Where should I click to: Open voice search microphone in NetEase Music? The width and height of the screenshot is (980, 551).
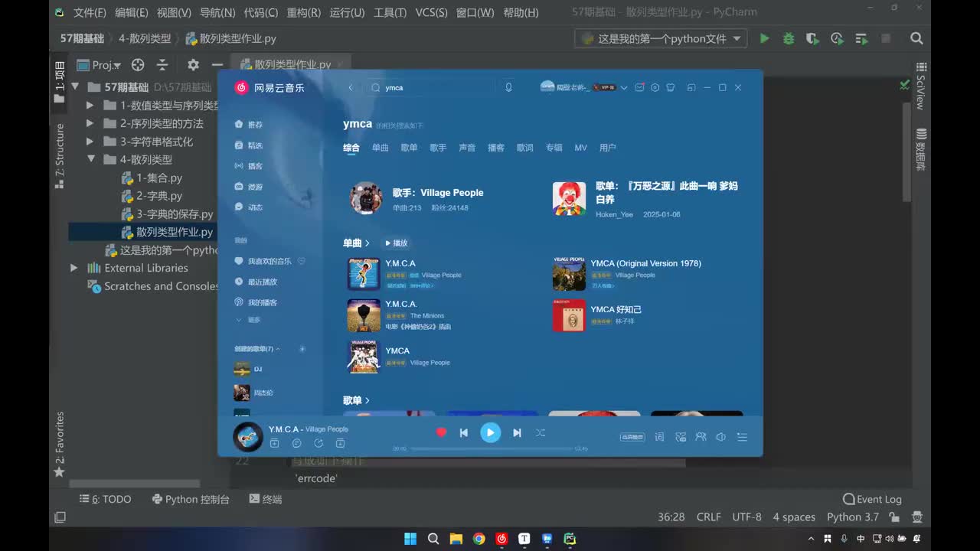[508, 87]
